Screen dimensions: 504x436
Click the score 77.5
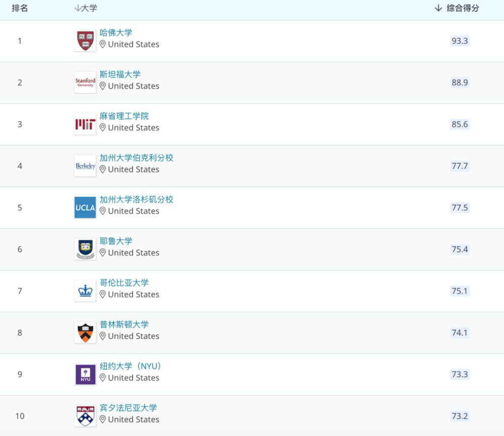(460, 208)
